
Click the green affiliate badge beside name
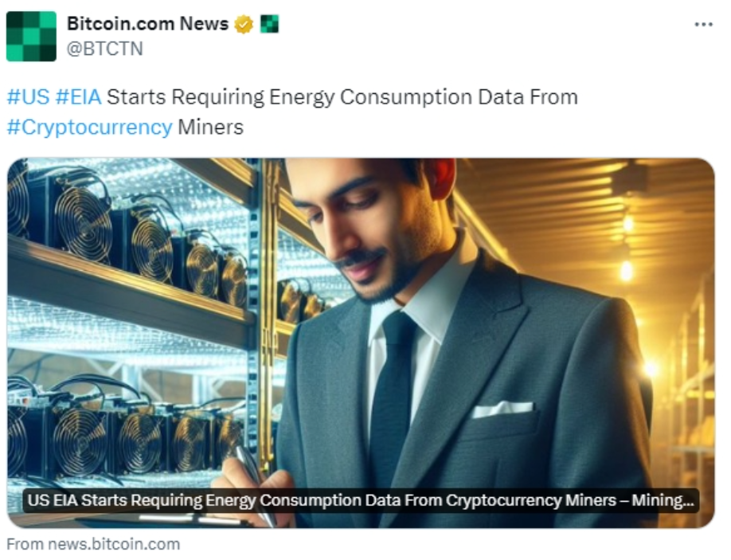[x=269, y=24]
